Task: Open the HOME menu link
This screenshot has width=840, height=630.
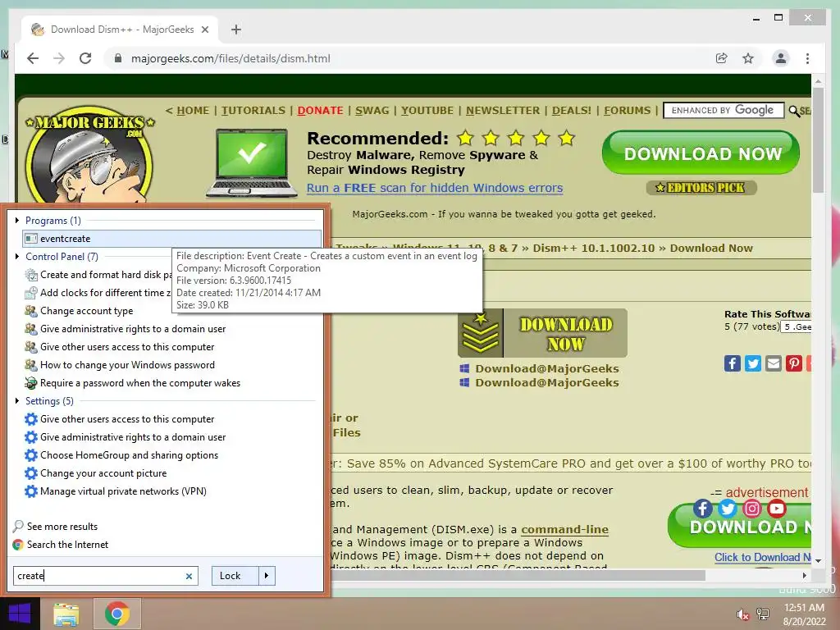Action: click(x=193, y=111)
